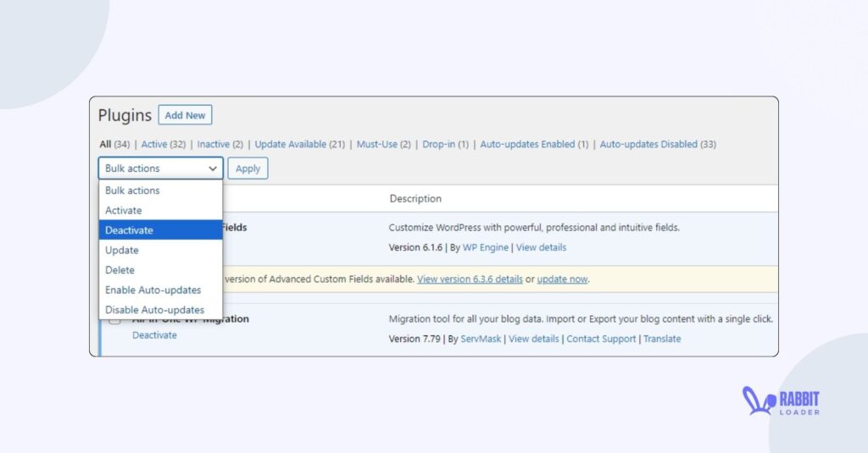Show Auto-updates Enabled (1) plugins
Image resolution: width=868 pixels, height=453 pixels.
pyautogui.click(x=534, y=144)
